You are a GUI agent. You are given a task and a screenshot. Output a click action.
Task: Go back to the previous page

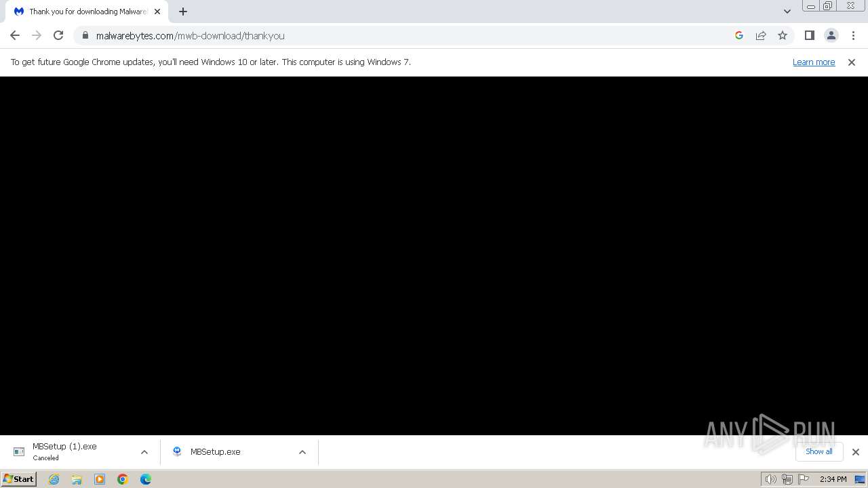click(15, 35)
